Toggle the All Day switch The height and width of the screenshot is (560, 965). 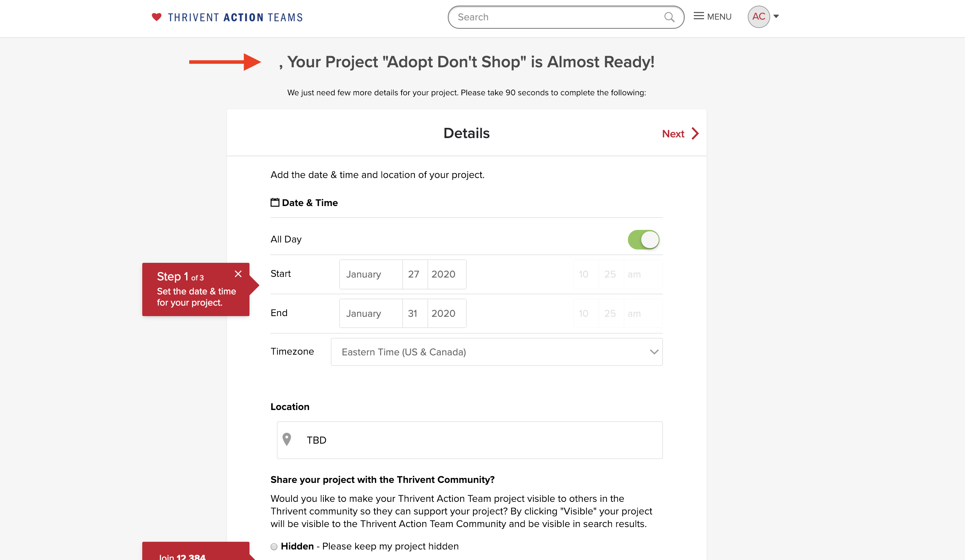coord(643,240)
